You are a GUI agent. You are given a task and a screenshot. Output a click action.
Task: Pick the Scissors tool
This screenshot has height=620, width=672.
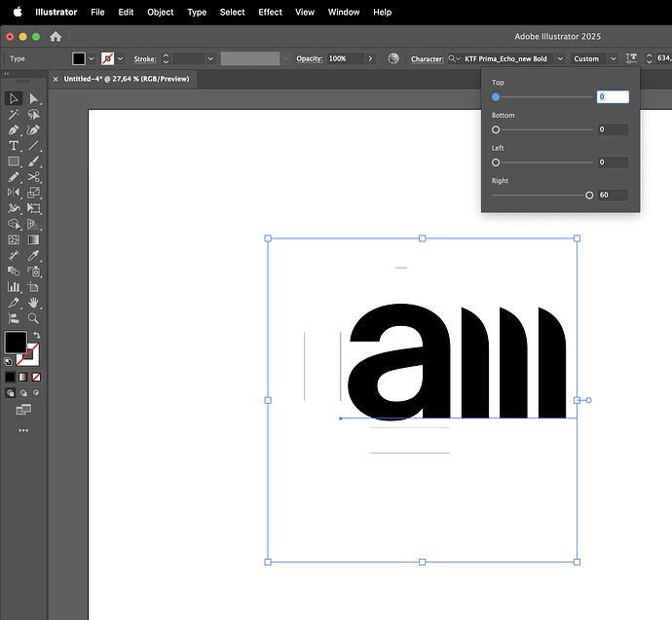(x=34, y=176)
